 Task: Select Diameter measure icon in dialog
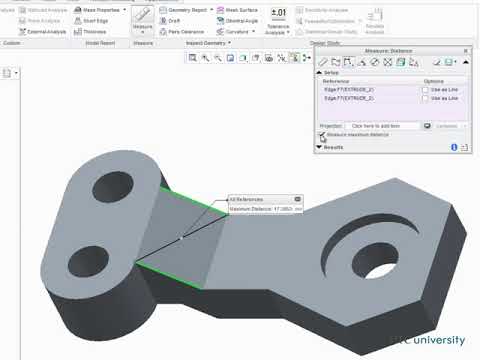pyautogui.click(x=375, y=62)
